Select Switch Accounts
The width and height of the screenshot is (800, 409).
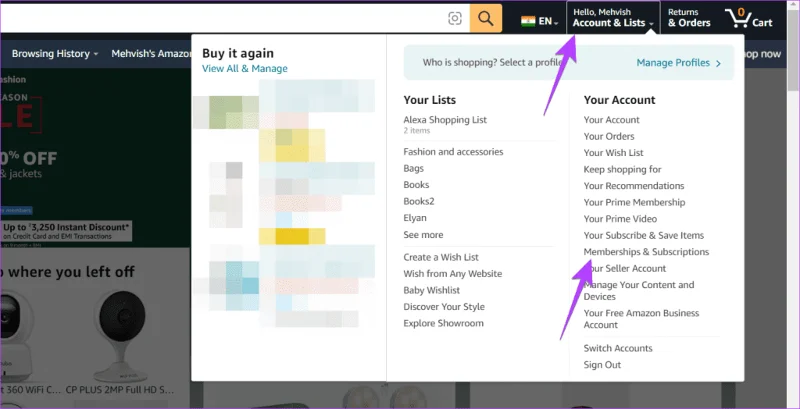click(x=617, y=348)
